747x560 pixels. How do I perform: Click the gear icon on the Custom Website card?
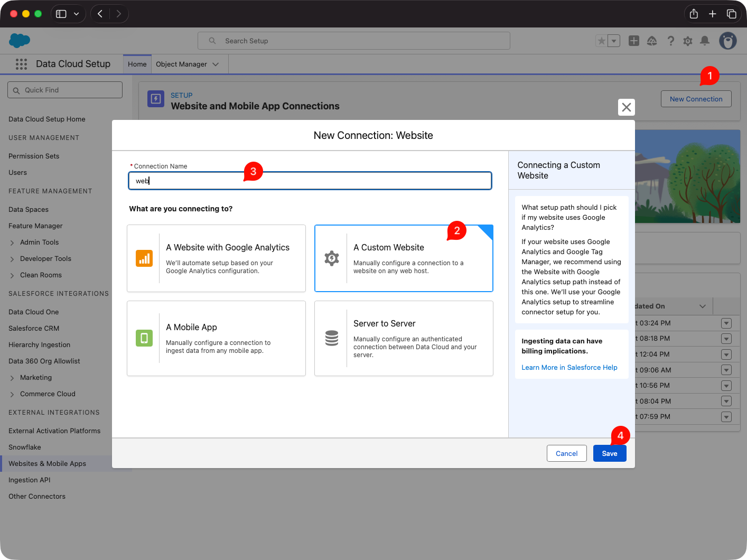tap(331, 258)
